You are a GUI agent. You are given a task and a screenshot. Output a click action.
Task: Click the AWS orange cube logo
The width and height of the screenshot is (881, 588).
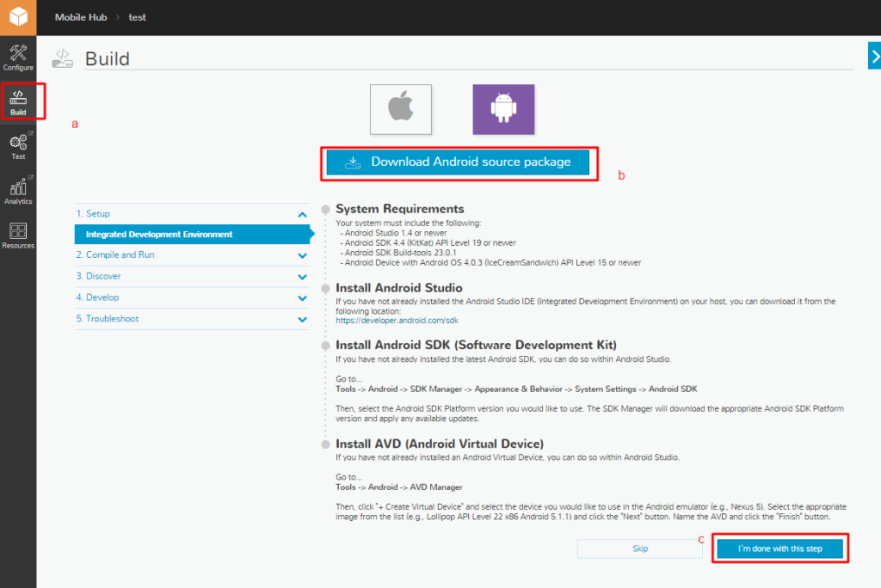tap(18, 17)
